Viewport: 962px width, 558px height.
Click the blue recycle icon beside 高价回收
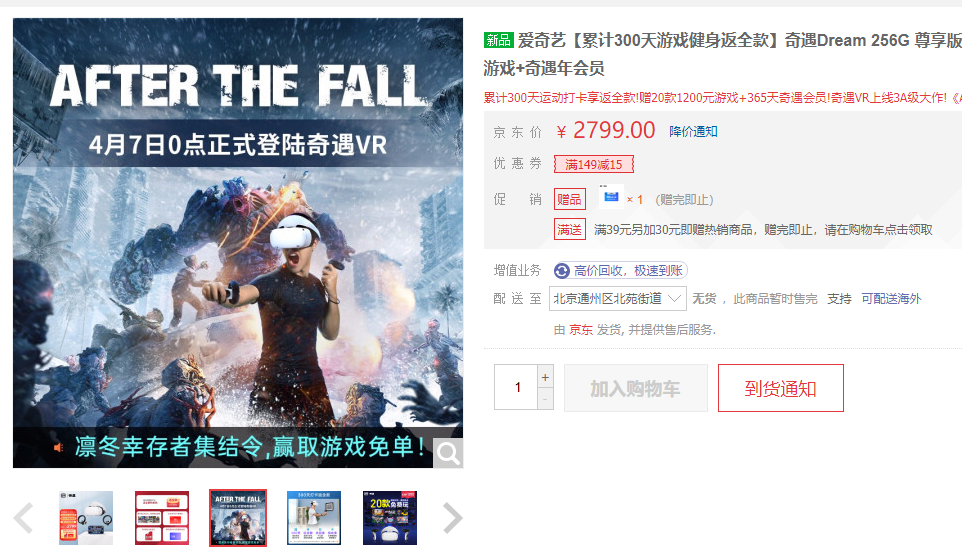pyautogui.click(x=561, y=270)
